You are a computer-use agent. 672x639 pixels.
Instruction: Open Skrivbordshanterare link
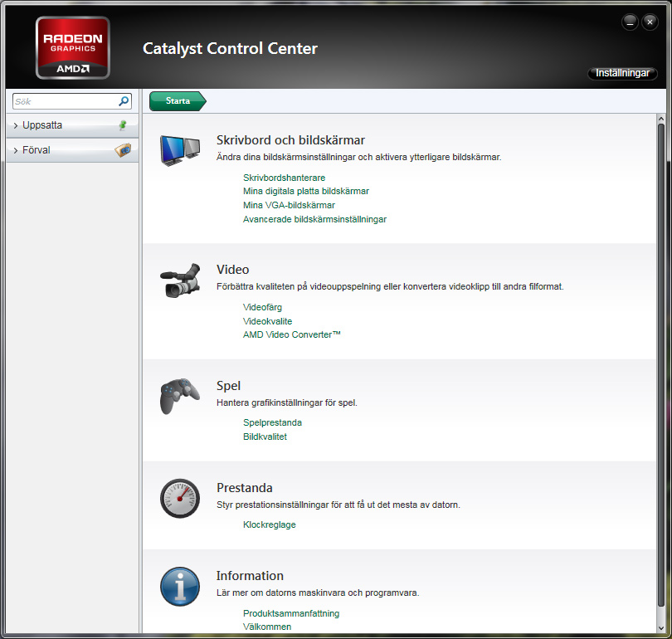(284, 178)
